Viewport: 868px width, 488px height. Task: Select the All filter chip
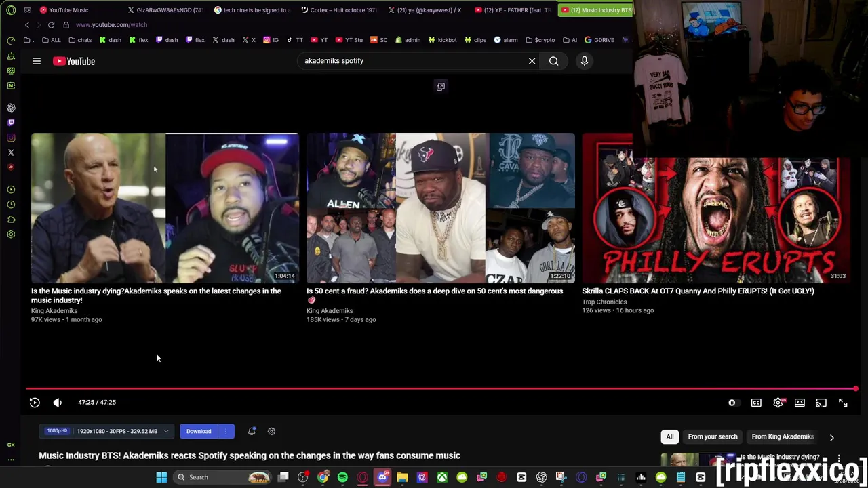point(670,436)
